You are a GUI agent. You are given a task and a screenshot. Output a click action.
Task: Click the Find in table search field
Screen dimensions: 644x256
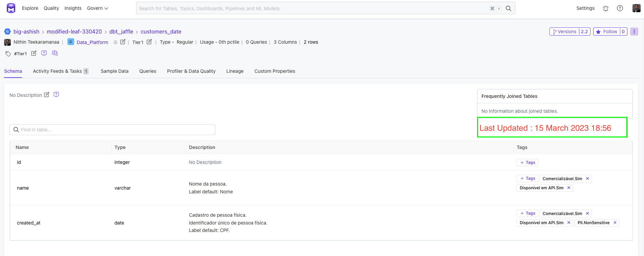click(112, 130)
